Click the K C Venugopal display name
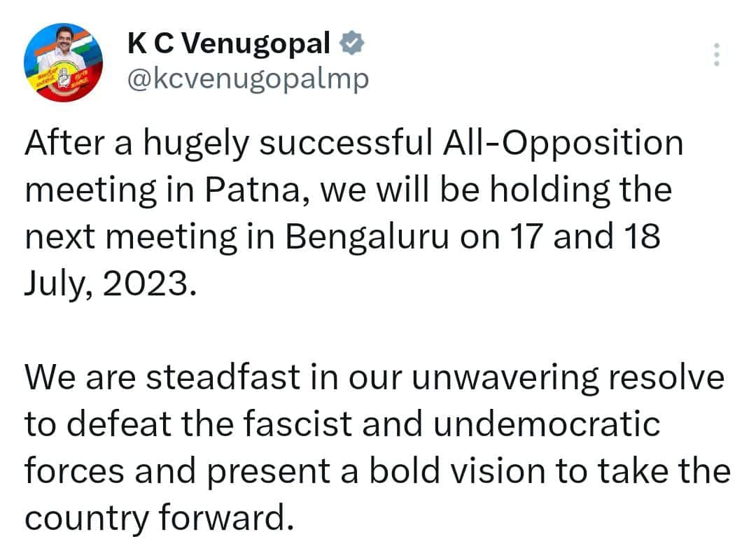 tap(228, 45)
